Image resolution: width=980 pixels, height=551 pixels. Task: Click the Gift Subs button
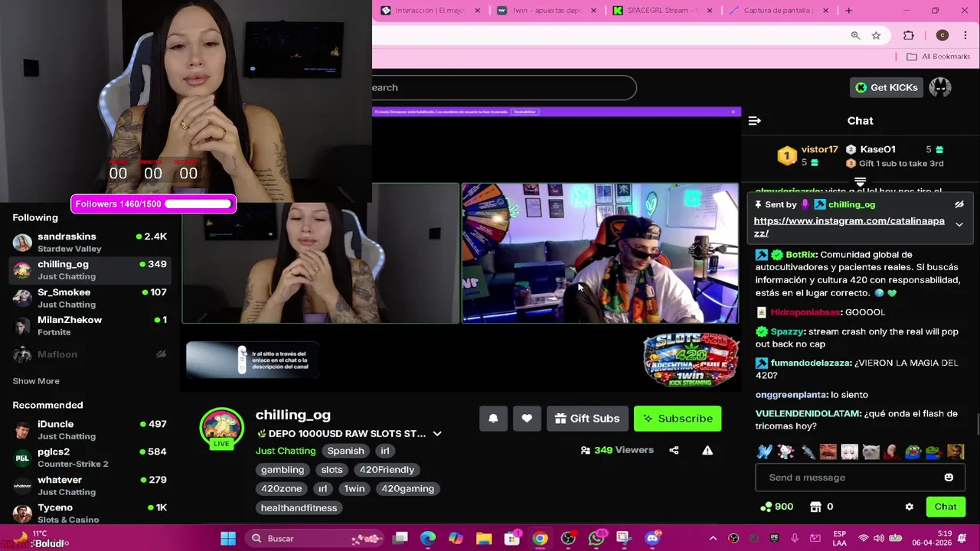(x=587, y=419)
